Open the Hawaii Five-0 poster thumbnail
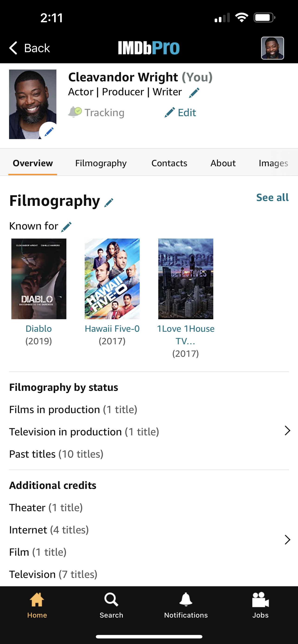 coord(112,279)
